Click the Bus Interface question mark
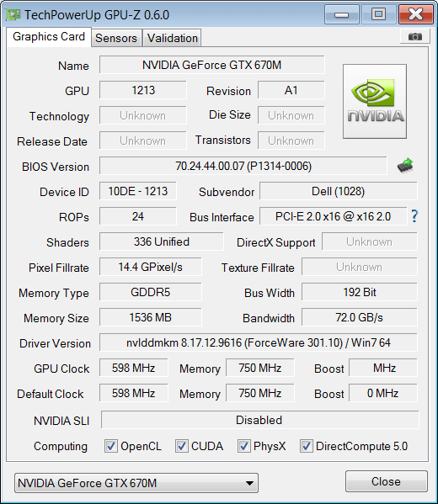Viewport: 438px width, 504px height. pyautogui.click(x=414, y=216)
